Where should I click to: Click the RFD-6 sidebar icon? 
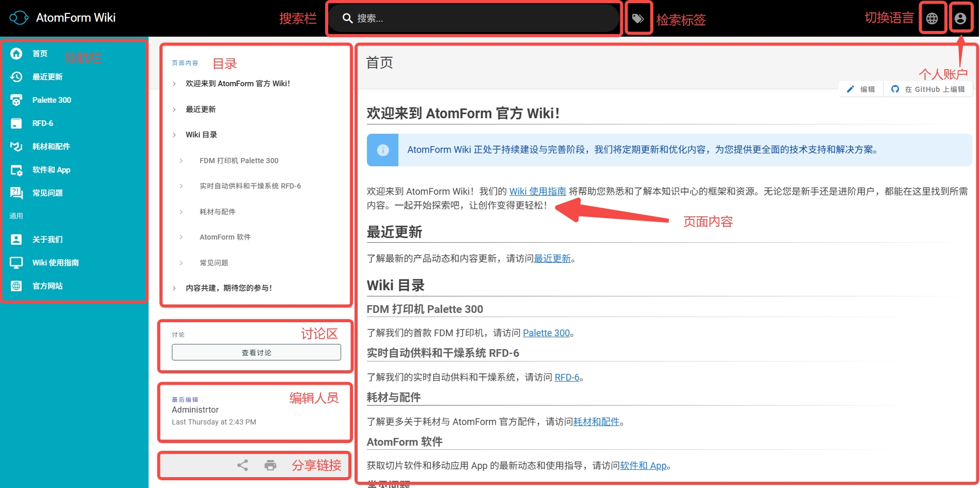click(x=17, y=123)
